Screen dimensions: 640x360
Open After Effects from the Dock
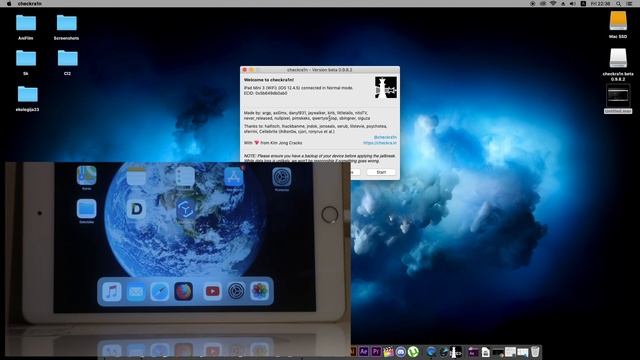(364, 351)
